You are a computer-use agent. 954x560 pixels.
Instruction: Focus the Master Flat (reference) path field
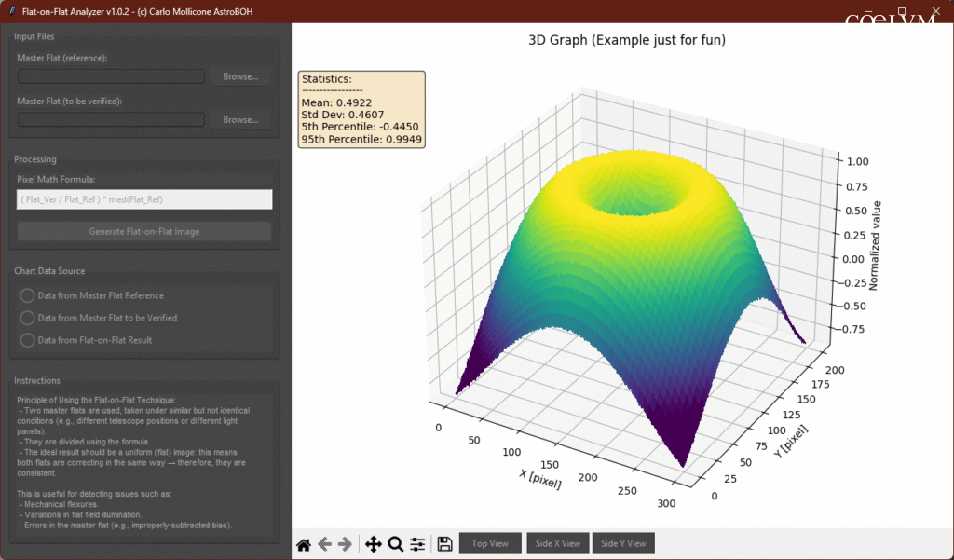(111, 76)
